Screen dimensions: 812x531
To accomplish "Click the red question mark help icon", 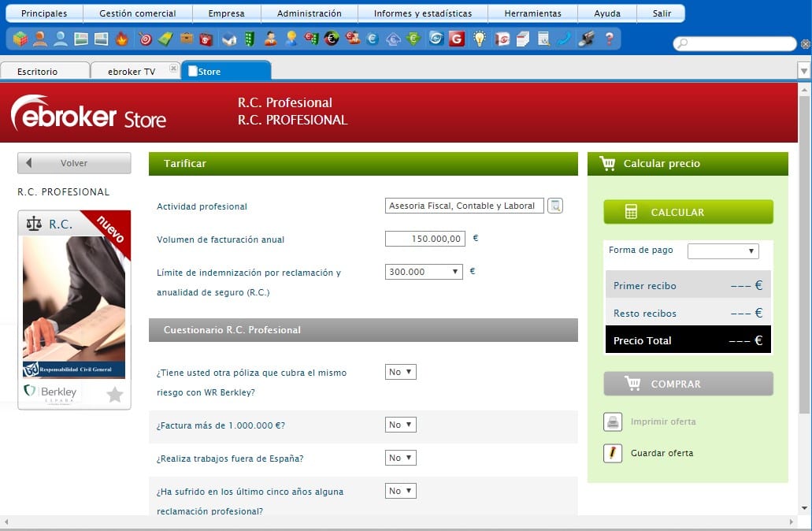I will pos(609,39).
